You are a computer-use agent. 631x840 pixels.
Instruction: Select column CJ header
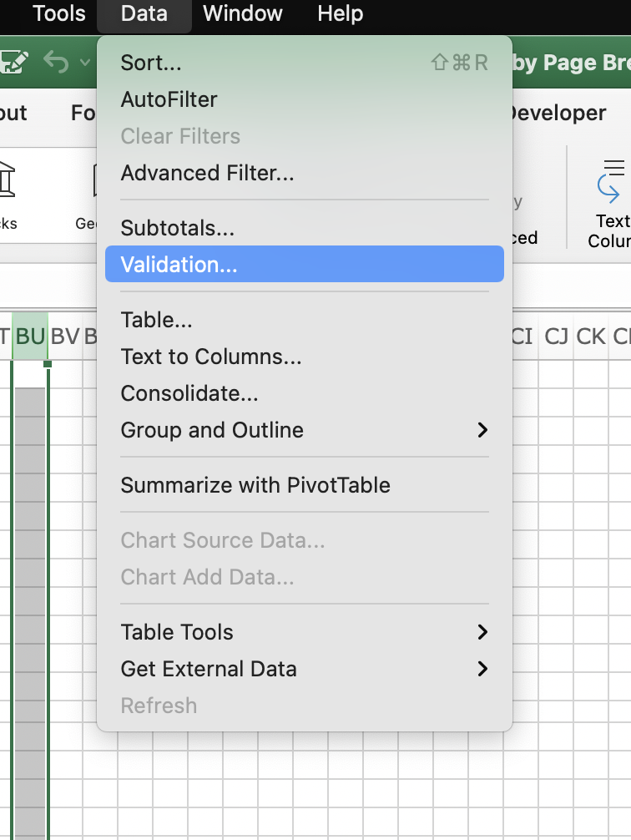(556, 337)
